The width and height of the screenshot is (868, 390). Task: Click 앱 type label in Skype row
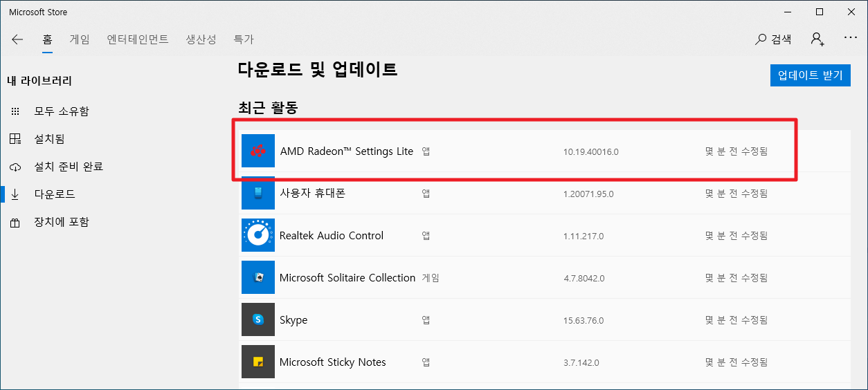click(426, 320)
